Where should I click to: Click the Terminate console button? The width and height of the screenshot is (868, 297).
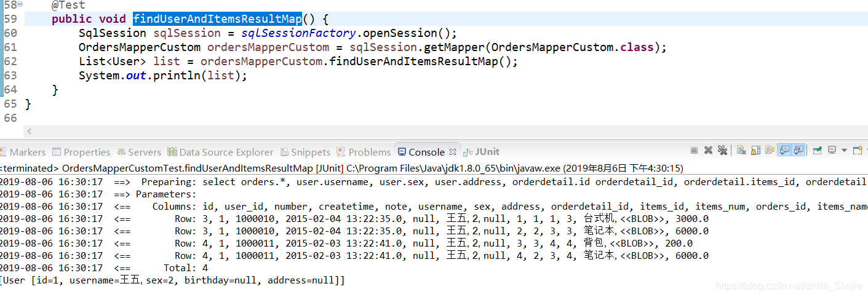coord(694,150)
